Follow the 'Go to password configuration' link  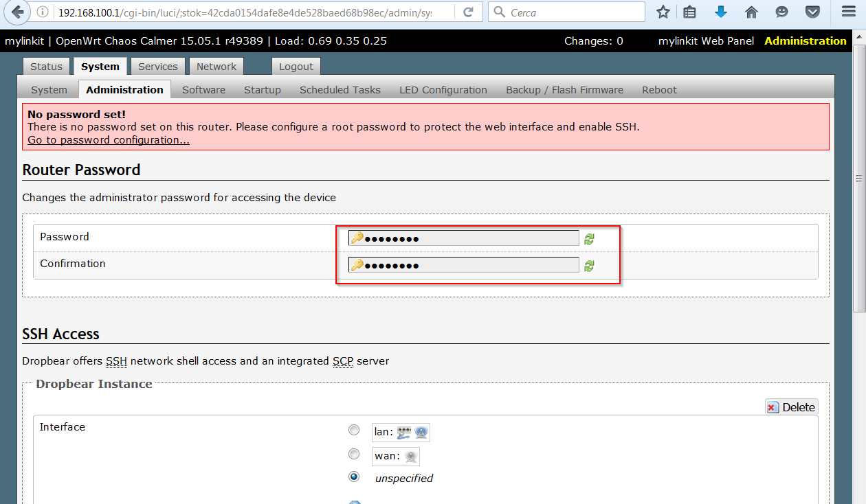pyautogui.click(x=109, y=140)
